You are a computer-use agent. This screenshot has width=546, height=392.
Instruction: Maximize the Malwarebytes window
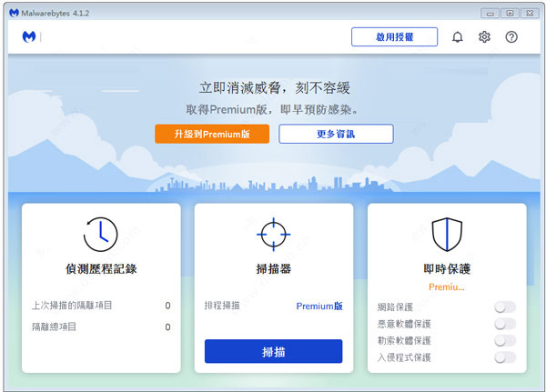click(x=510, y=13)
